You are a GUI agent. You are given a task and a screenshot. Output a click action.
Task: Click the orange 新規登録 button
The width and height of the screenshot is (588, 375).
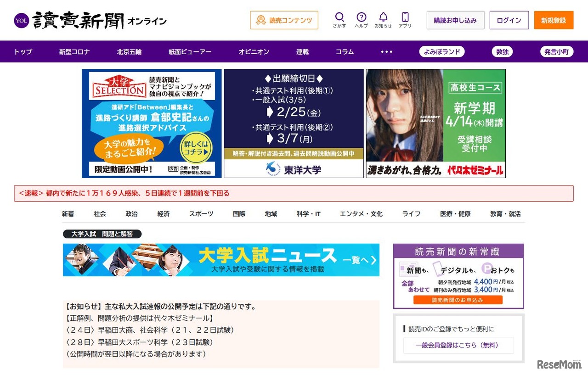(x=554, y=20)
